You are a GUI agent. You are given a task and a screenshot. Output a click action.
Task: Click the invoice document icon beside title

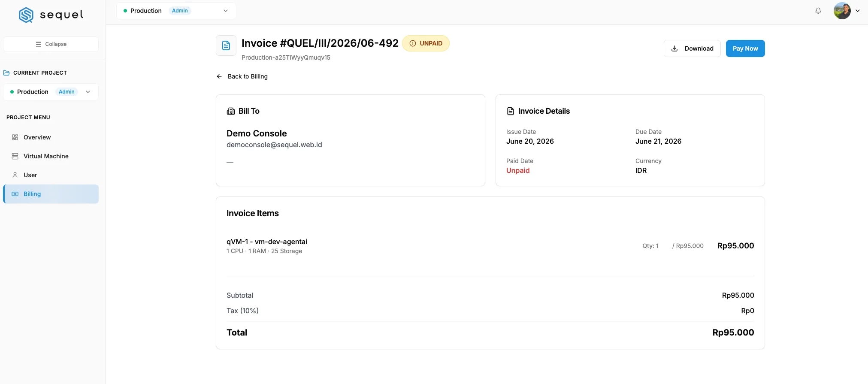coord(226,45)
